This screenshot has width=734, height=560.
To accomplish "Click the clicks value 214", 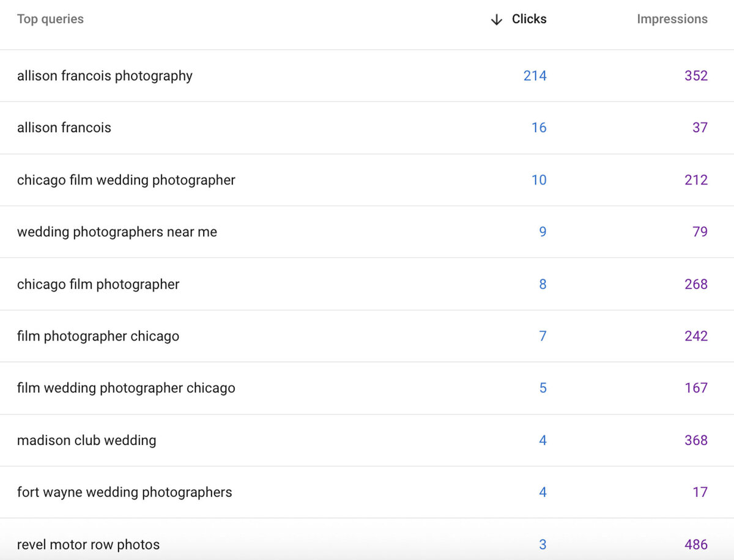I will pos(535,76).
